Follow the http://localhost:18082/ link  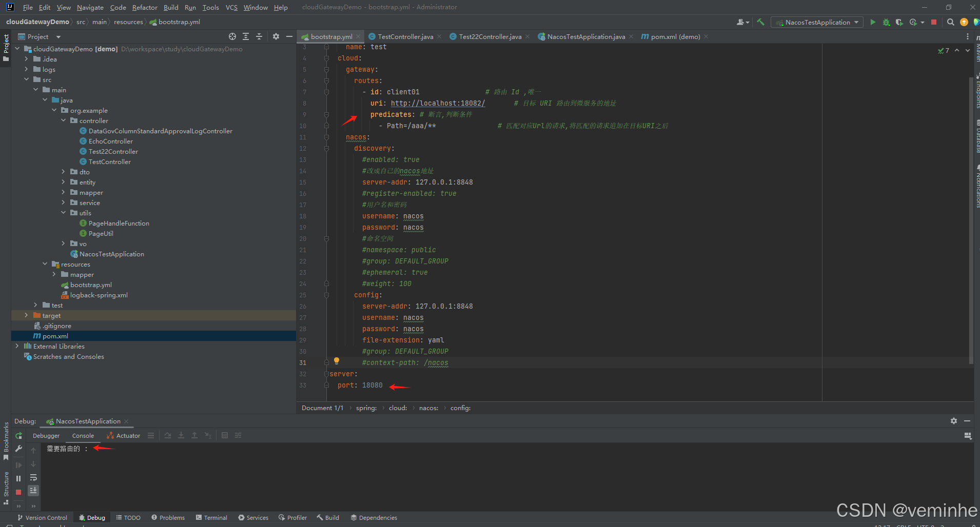(x=437, y=103)
